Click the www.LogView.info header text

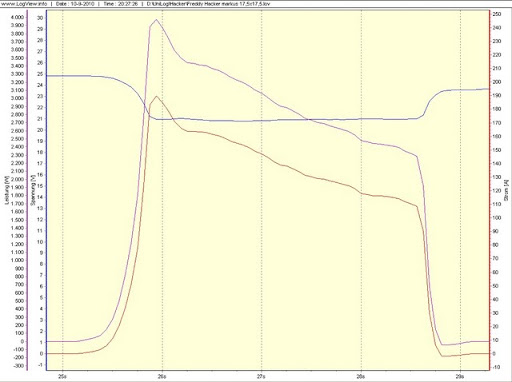tap(24, 4)
